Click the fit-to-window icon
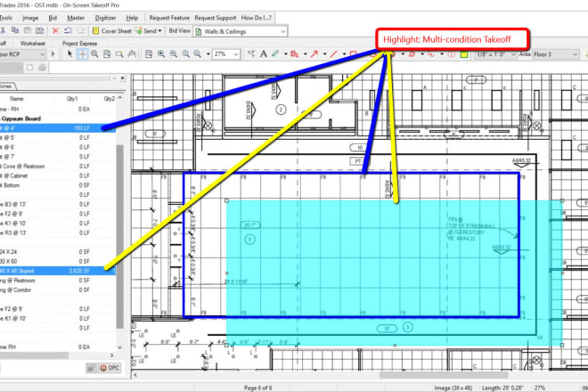Image resolution: width=588 pixels, height=392 pixels. pyautogui.click(x=149, y=54)
